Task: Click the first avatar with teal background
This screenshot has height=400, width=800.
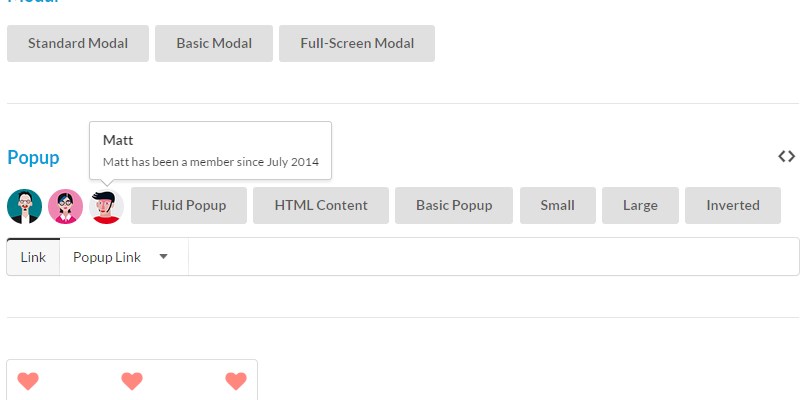Action: point(24,206)
